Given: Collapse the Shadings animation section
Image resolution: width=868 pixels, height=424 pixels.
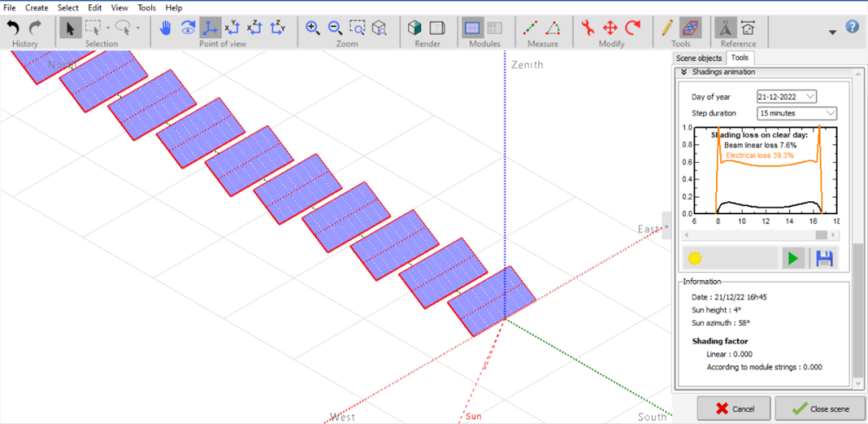Looking at the screenshot, I should click(x=683, y=72).
